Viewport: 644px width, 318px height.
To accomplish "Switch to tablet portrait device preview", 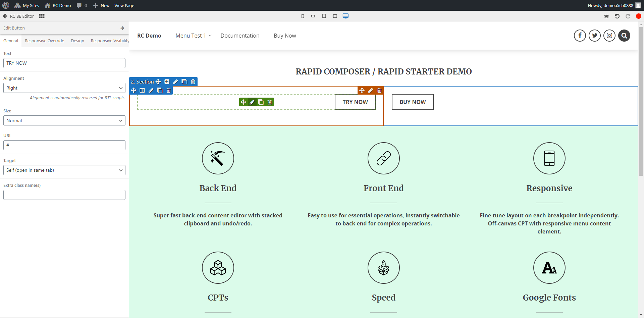I will point(324,16).
